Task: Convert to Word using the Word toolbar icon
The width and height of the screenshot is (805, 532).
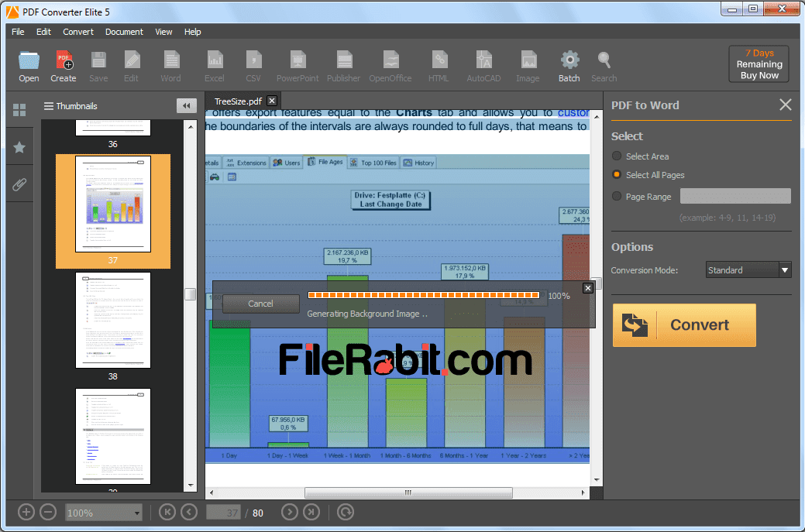Action: coord(171,67)
